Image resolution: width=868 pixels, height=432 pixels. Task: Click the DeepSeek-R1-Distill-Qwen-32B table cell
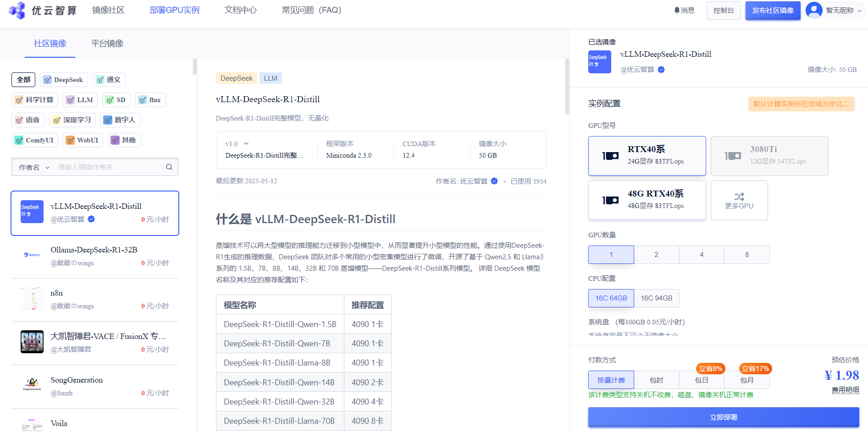(279, 402)
